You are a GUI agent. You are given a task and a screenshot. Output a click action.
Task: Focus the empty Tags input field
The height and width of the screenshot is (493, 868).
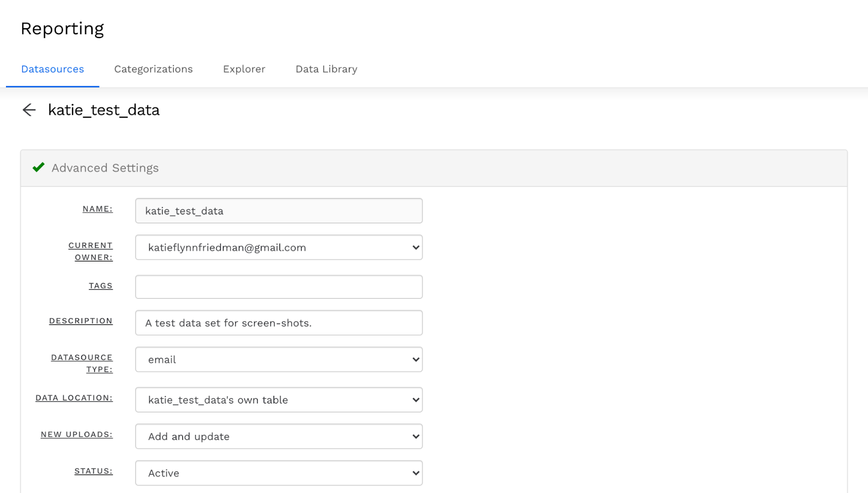pos(278,287)
